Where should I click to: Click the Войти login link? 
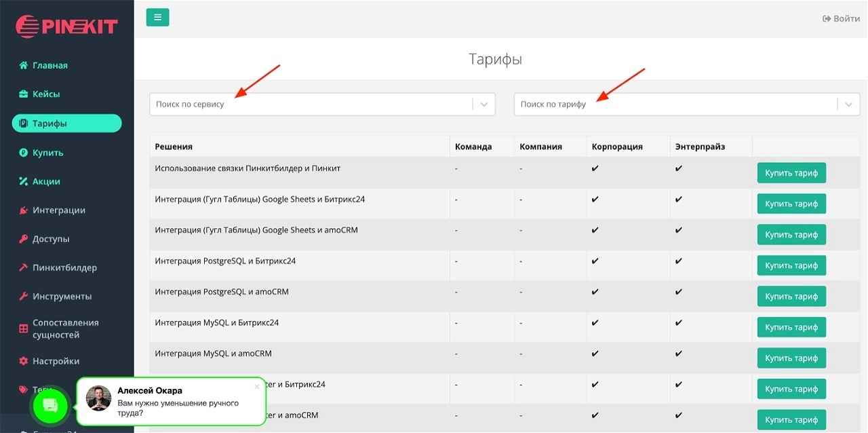point(842,18)
